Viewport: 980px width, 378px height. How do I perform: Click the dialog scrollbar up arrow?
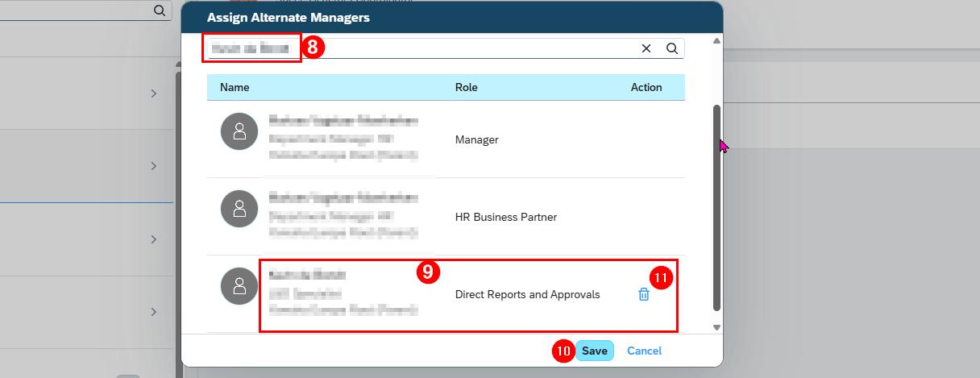pos(717,40)
